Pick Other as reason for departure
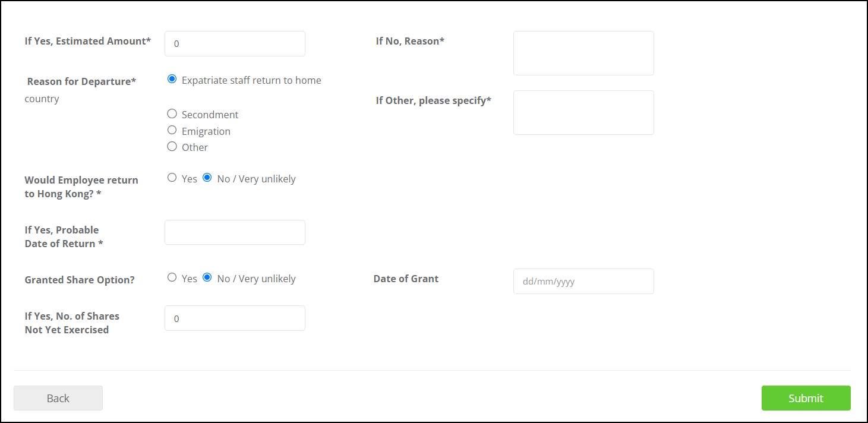Viewport: 868px width, 423px height. pos(172,146)
